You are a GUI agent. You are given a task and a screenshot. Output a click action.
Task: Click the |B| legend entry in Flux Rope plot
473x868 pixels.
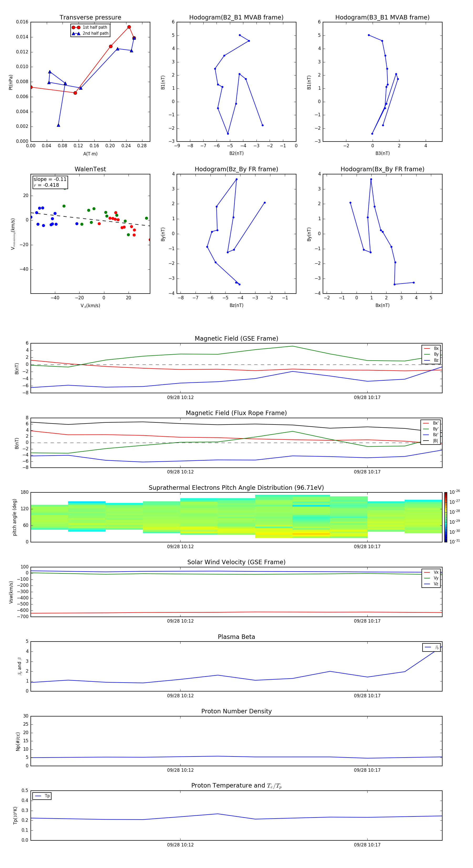click(x=431, y=441)
